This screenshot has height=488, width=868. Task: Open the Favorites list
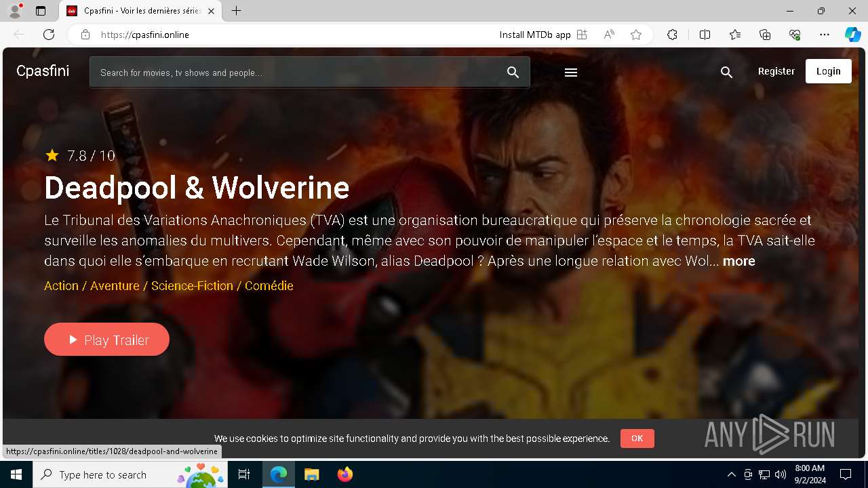click(x=735, y=35)
